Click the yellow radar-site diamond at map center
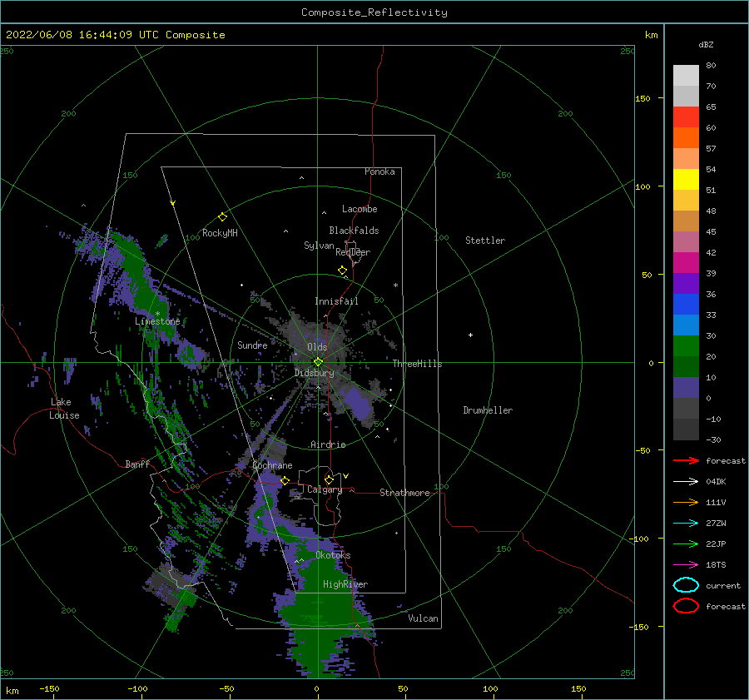Viewport: 749px width, 700px height. coord(318,362)
